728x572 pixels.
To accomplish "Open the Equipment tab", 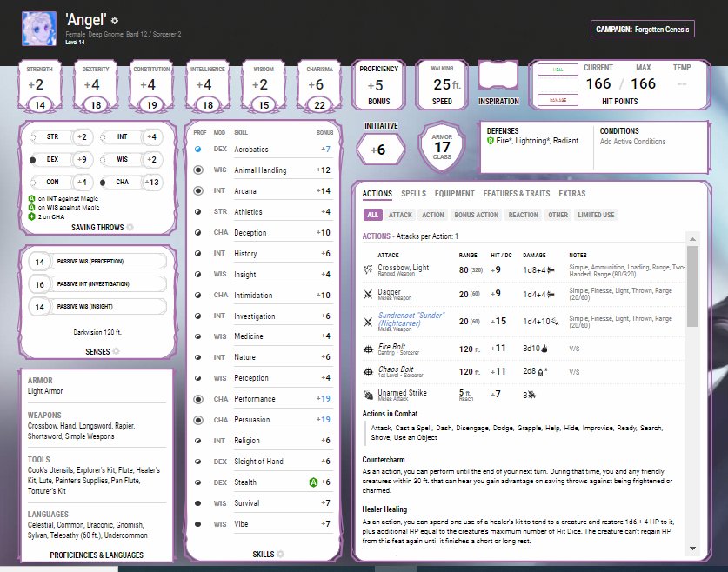I will (455, 194).
